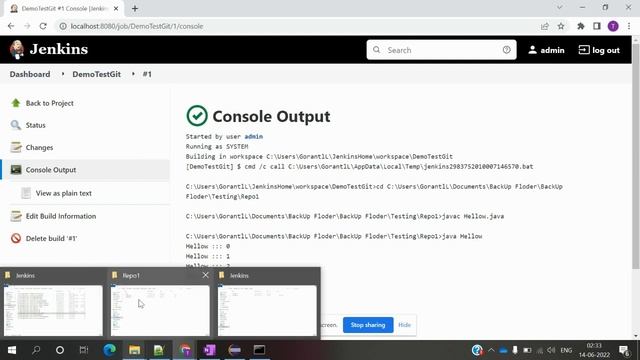Open the action center notifications

pyautogui.click(x=624, y=350)
